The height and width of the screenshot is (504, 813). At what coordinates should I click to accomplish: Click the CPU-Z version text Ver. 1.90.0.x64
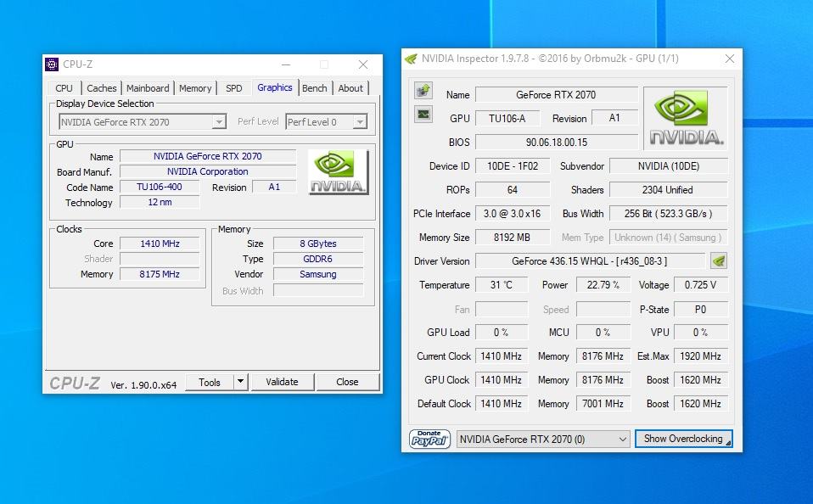pyautogui.click(x=143, y=384)
